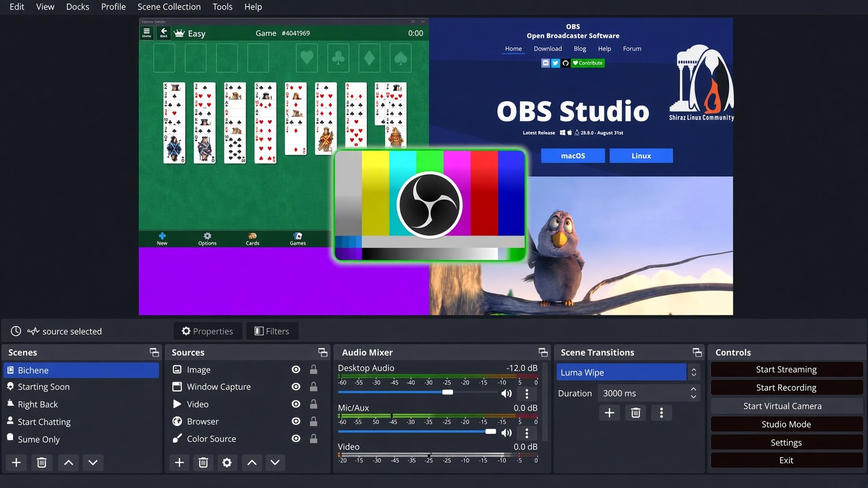Lock the Video source
Screen dimensions: 868x488
pos(314,404)
